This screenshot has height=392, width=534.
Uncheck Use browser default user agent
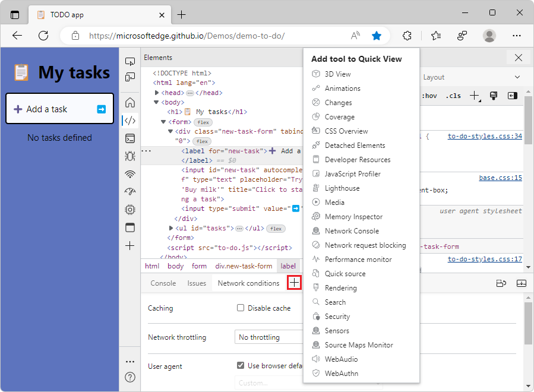[x=241, y=365]
